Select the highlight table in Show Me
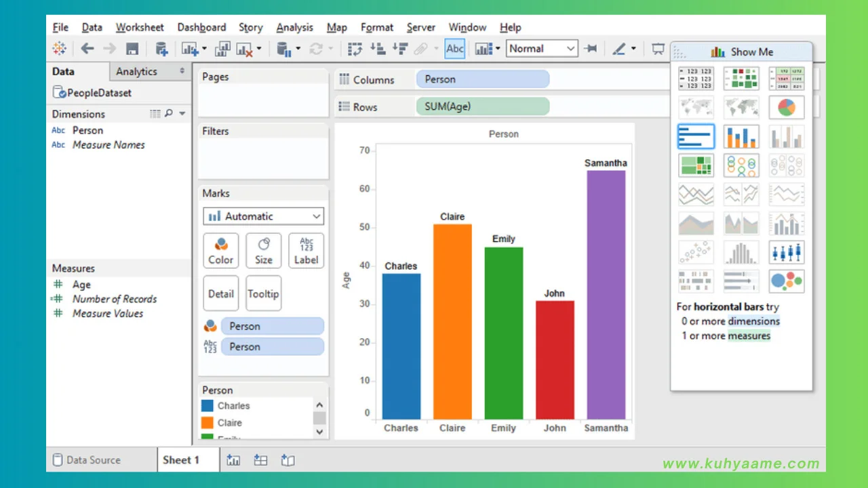This screenshot has height=488, width=868. pos(787,79)
